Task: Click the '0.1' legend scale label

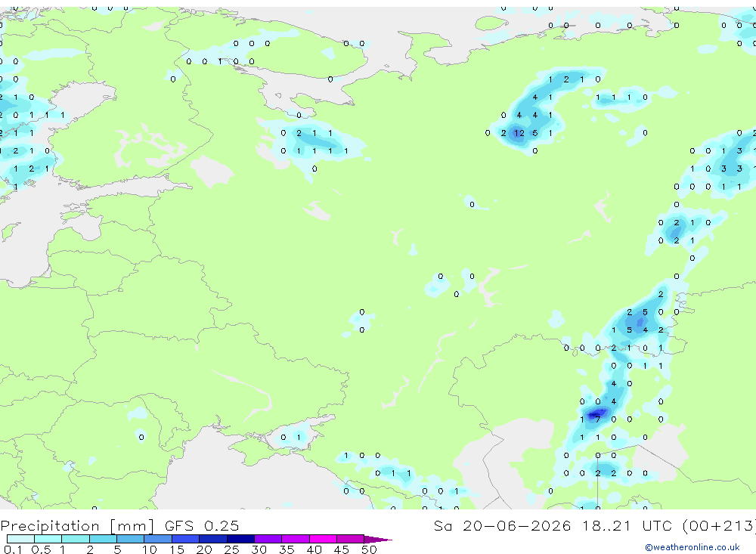Action: [x=13, y=549]
